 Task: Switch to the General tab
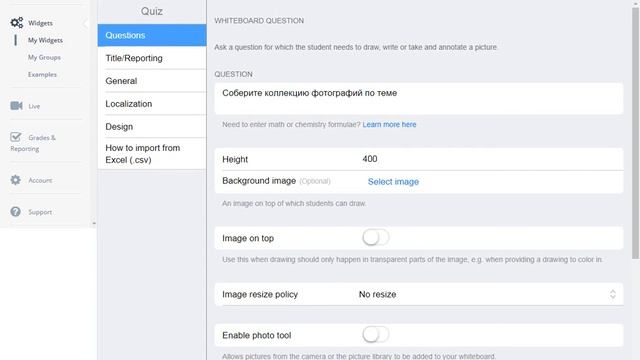[x=152, y=81]
